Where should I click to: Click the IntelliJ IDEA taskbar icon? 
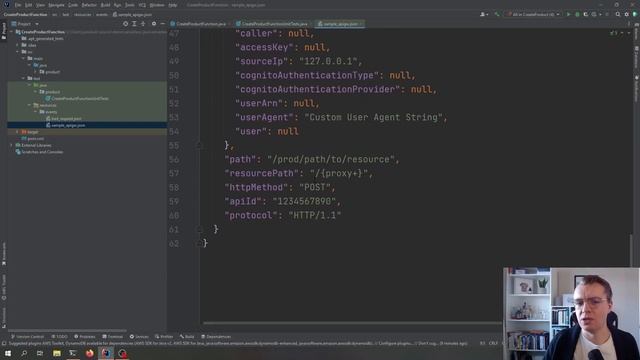click(106, 353)
